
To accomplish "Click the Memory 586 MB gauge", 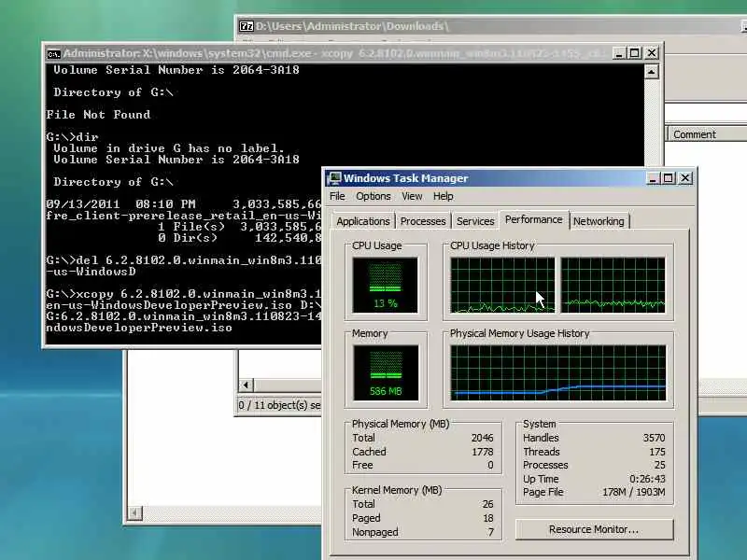I will pos(386,372).
